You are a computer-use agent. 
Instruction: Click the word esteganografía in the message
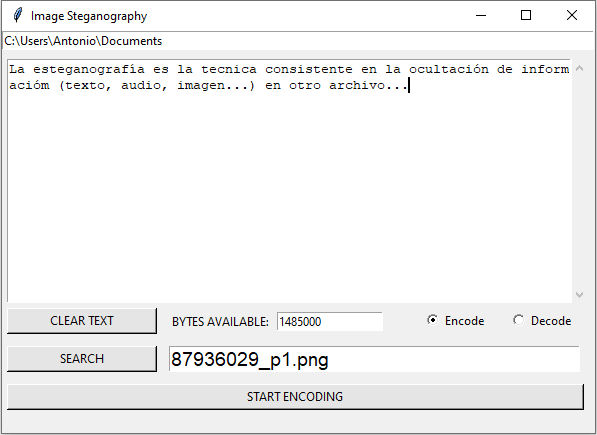pos(89,70)
